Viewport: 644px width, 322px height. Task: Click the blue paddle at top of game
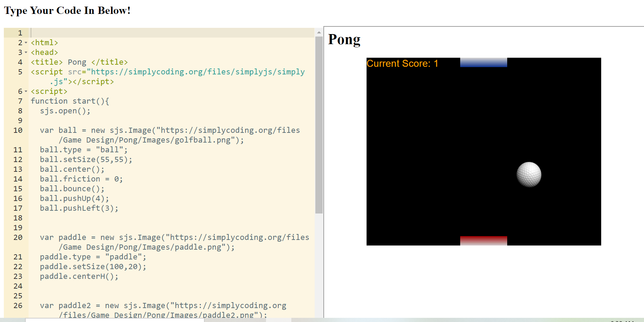[x=484, y=62]
